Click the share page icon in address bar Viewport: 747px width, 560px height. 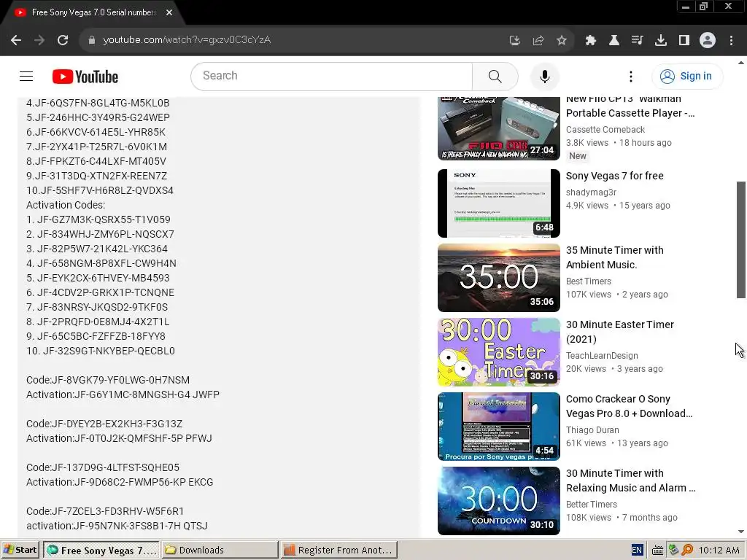(538, 41)
